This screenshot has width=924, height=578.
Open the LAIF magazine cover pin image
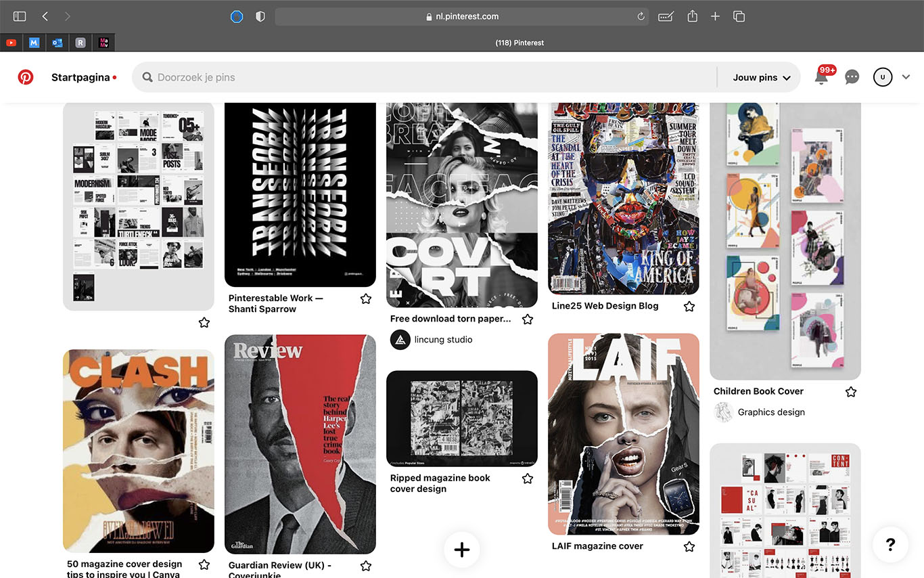(x=624, y=434)
